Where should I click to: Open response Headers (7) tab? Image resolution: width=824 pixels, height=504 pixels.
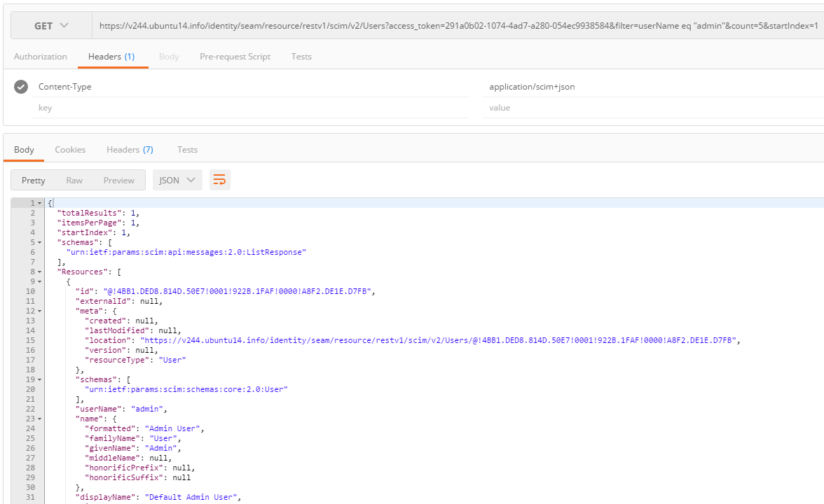[x=130, y=150]
